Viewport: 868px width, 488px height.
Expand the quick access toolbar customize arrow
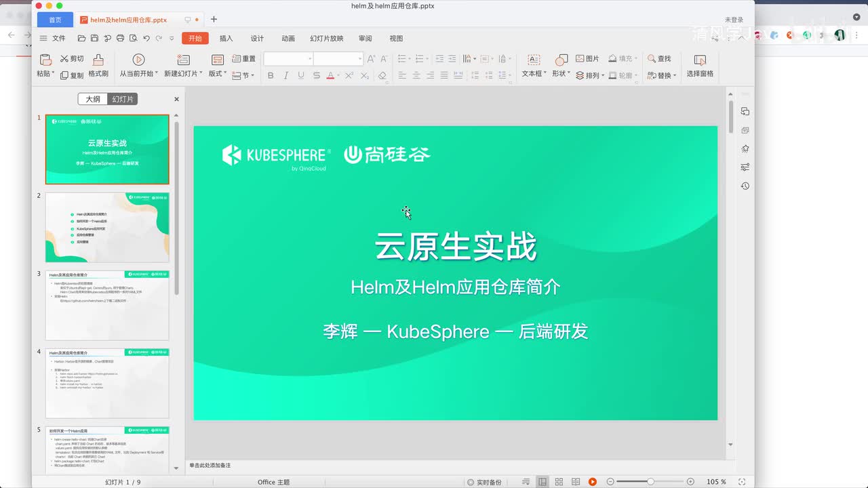click(x=172, y=39)
